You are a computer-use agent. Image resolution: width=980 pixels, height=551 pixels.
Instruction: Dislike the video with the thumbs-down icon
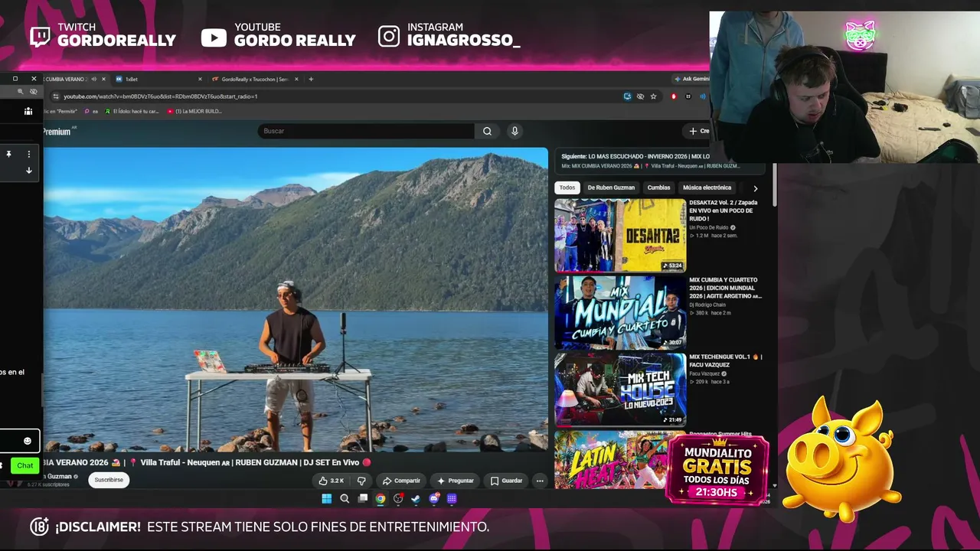coord(361,481)
